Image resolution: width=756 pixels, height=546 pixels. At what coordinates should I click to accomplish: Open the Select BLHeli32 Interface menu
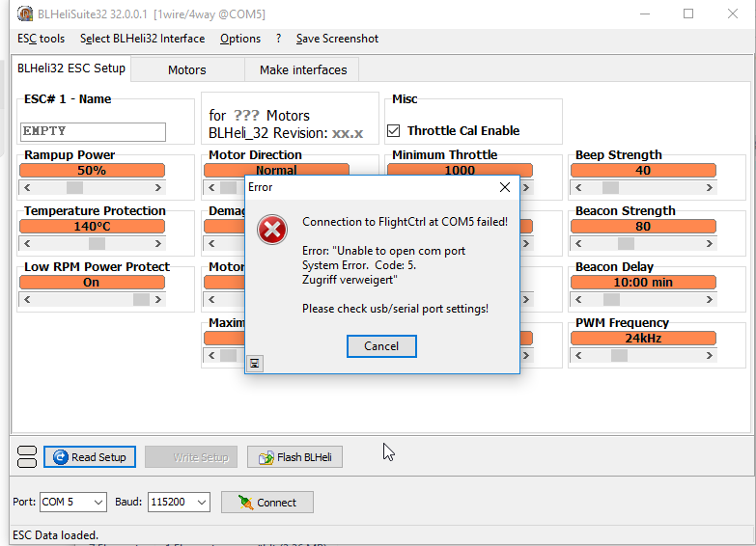coord(142,39)
